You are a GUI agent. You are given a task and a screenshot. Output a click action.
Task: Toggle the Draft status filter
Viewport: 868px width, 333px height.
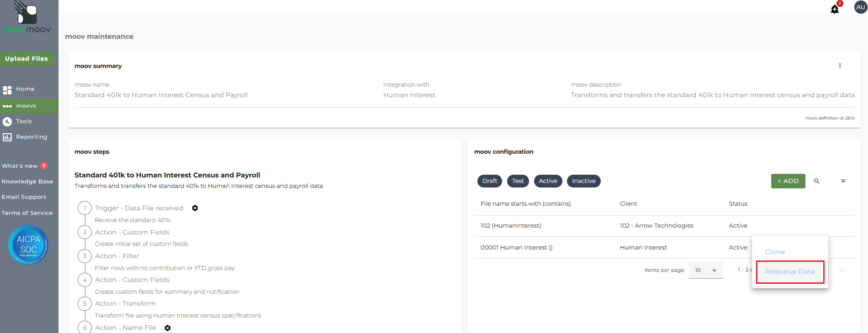point(490,181)
